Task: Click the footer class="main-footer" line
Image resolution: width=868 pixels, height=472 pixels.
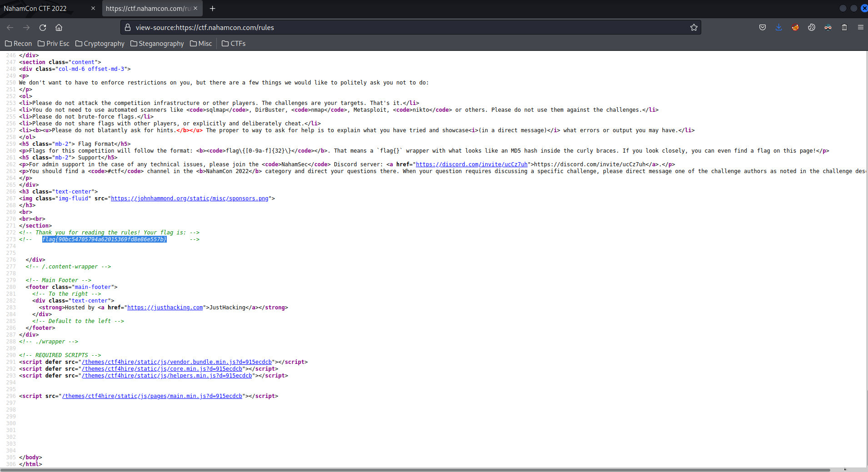Action: click(71, 287)
